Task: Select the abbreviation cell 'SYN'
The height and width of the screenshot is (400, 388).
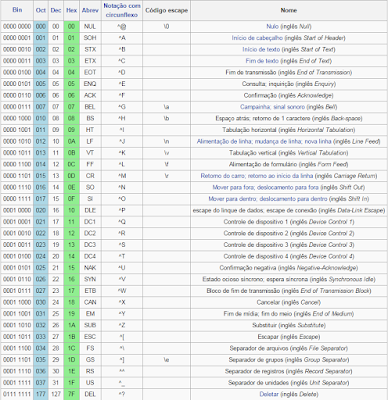Action: pos(90,279)
